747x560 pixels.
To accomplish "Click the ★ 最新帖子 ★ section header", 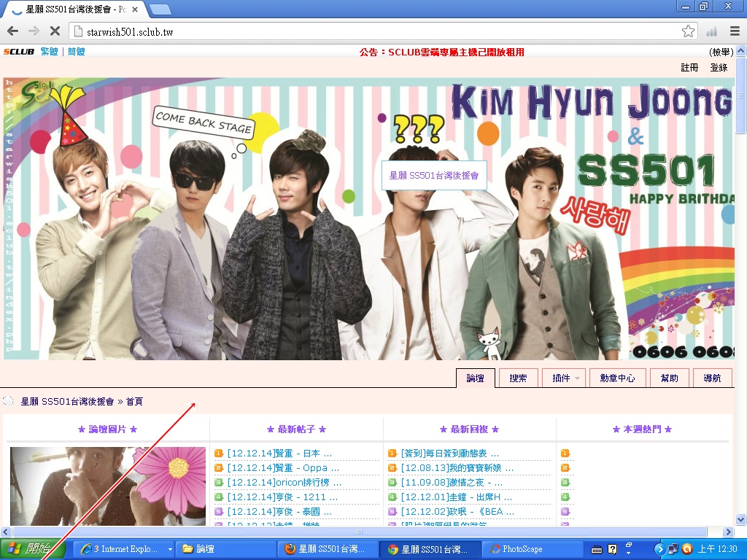I will [x=296, y=429].
